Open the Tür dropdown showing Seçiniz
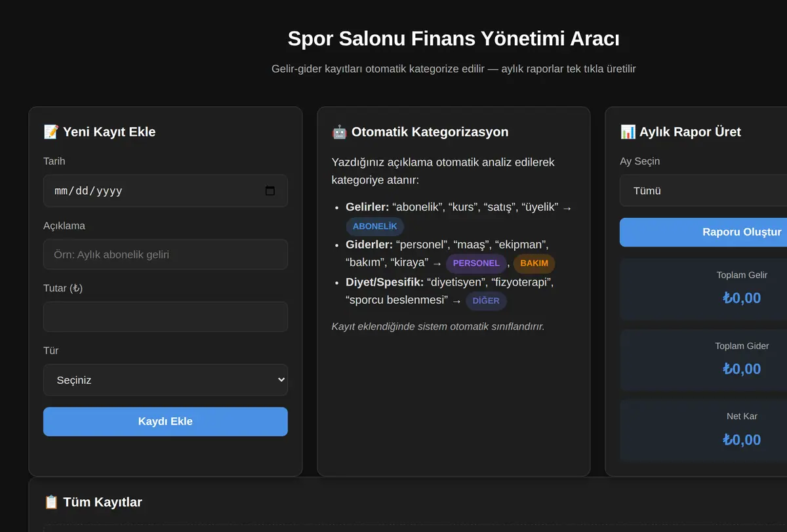The width and height of the screenshot is (787, 532). click(165, 380)
